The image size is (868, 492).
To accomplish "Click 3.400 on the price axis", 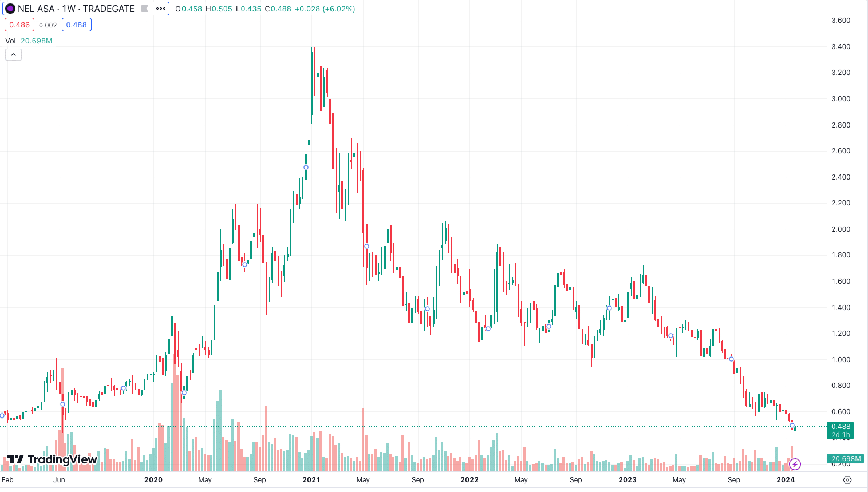I will [x=841, y=47].
